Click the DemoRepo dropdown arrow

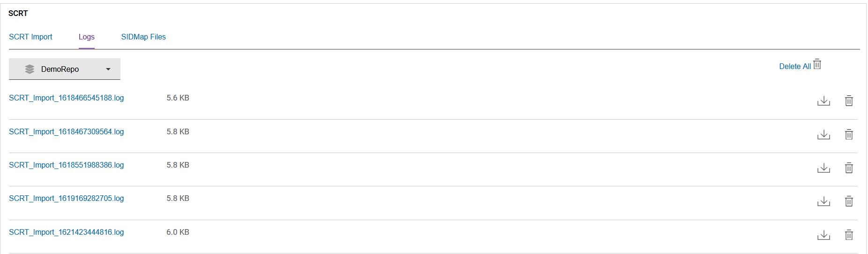(108, 69)
